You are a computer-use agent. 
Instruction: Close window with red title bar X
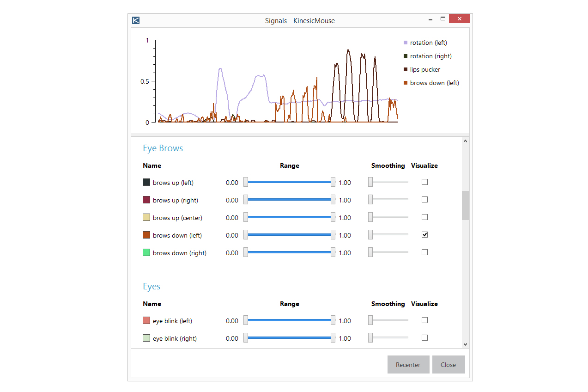click(x=459, y=19)
